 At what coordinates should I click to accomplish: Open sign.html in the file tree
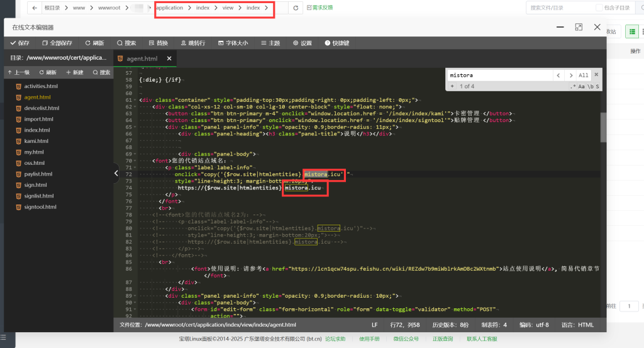point(35,185)
